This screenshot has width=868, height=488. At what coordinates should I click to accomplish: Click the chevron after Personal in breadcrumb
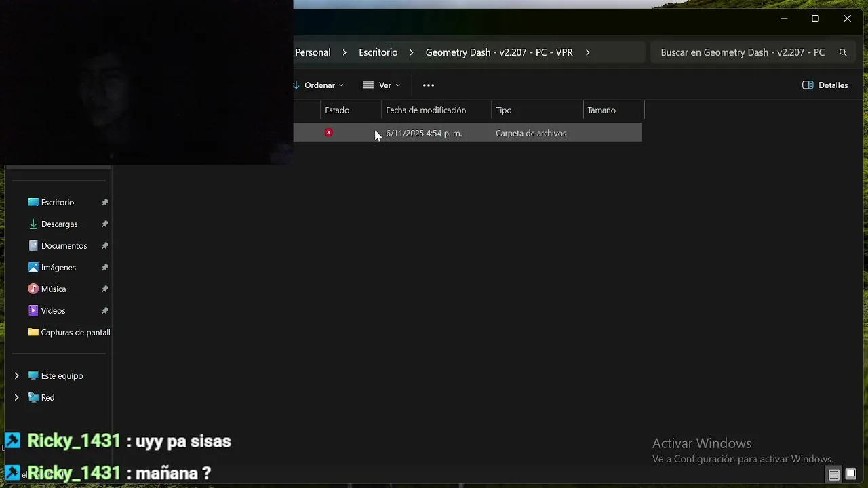pos(344,52)
